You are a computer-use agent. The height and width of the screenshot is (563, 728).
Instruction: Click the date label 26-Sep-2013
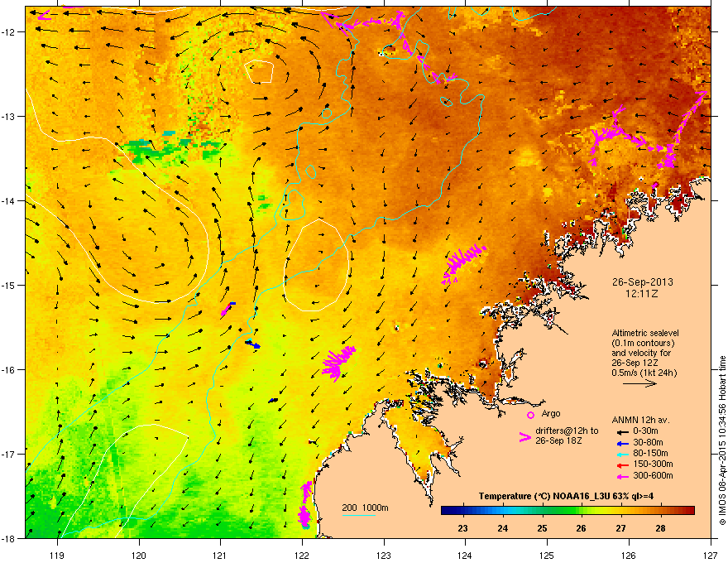click(x=642, y=282)
